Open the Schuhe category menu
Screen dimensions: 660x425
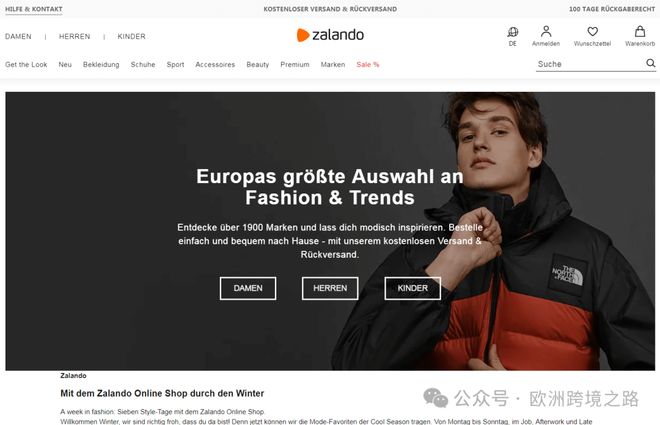pos(143,64)
